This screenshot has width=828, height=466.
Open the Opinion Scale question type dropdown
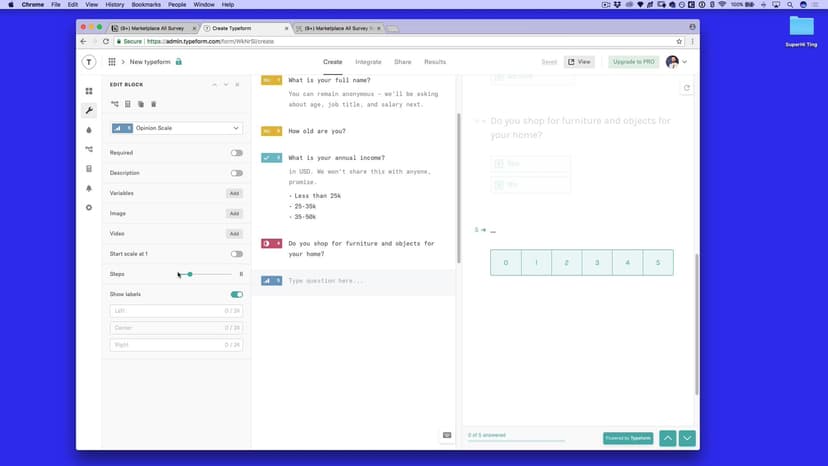tap(176, 128)
